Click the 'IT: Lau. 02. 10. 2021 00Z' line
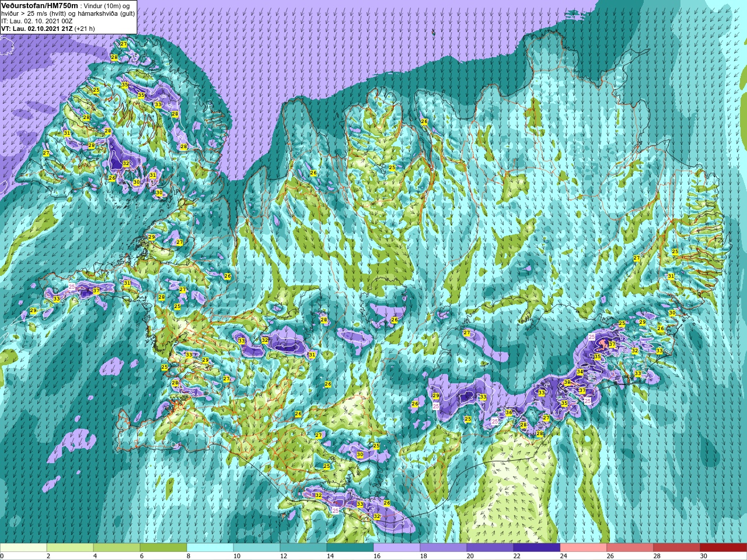Viewport: 747px width, 560px height. [37, 21]
